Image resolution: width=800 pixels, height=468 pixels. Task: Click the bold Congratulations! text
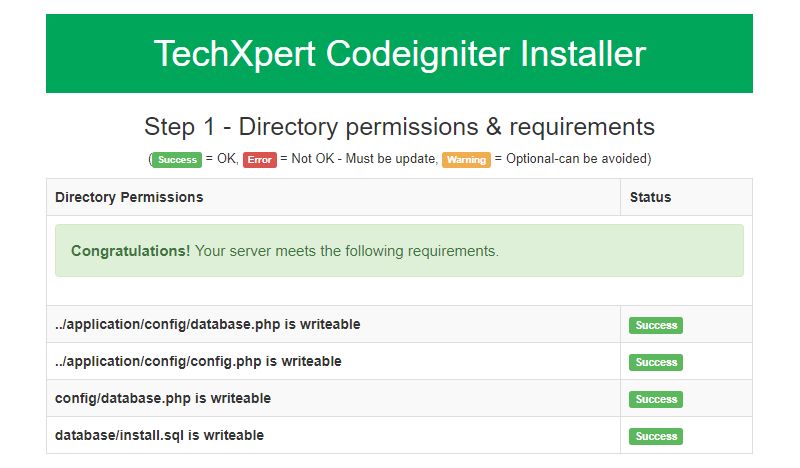[130, 251]
